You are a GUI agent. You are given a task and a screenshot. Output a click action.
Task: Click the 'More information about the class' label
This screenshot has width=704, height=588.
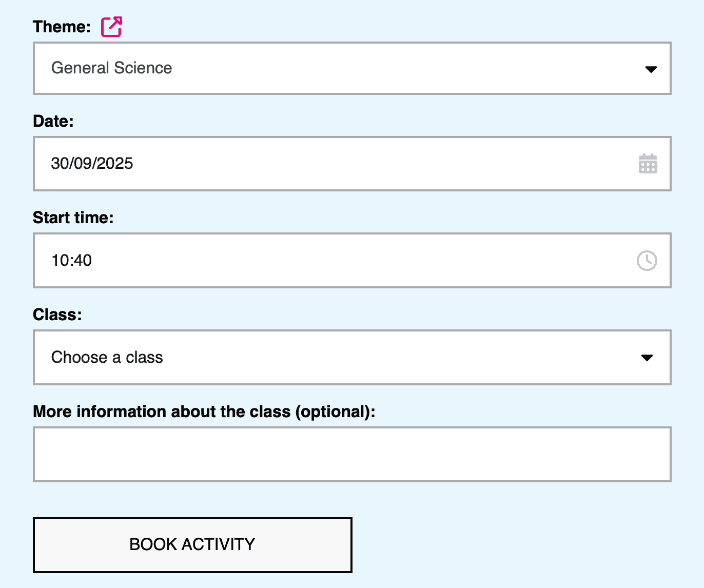pos(204,411)
